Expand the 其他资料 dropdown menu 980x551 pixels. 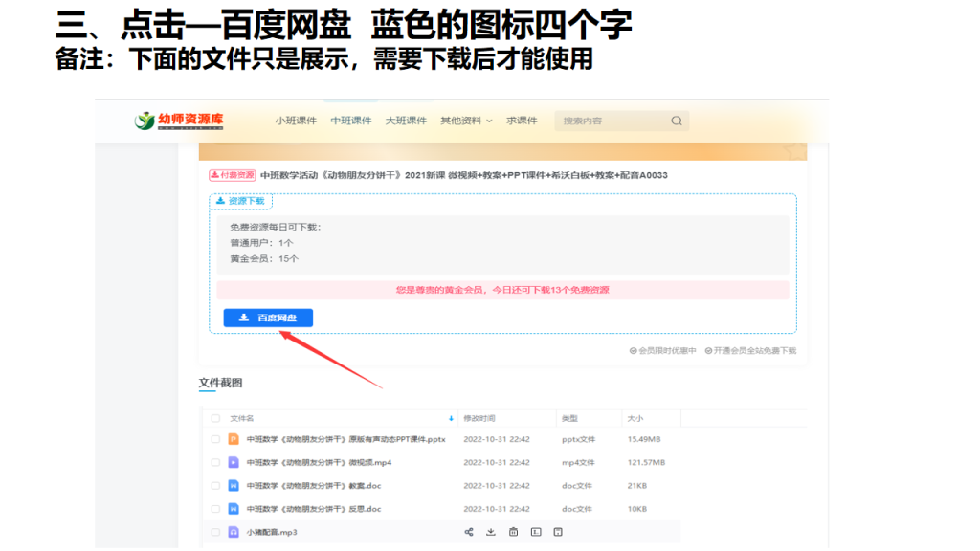(466, 121)
